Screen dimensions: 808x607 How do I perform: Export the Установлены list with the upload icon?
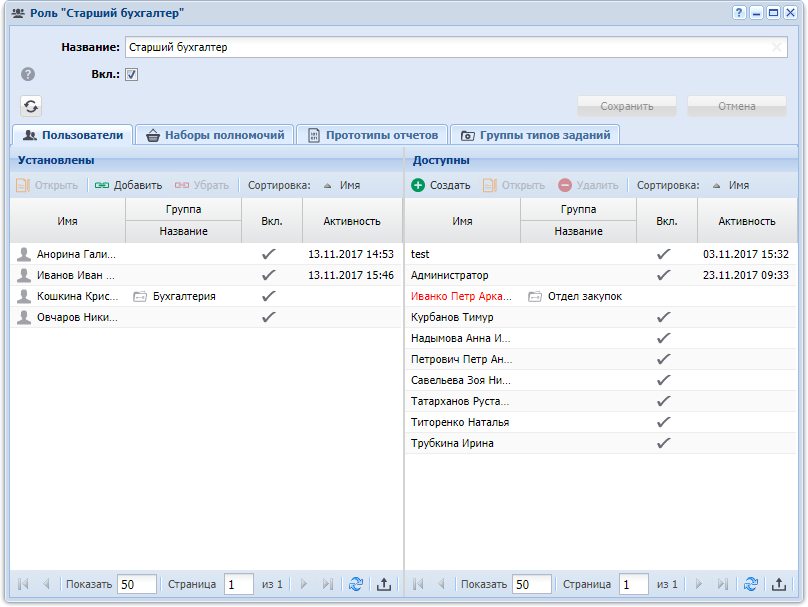pyautogui.click(x=383, y=584)
